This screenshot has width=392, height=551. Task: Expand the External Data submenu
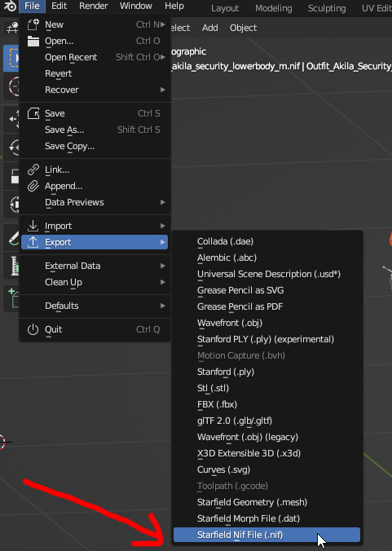[95, 266]
